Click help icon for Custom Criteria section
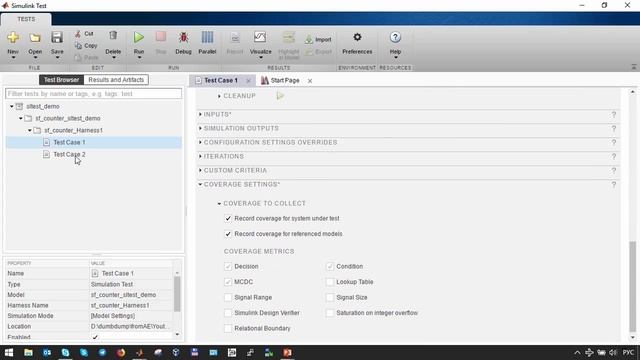This screenshot has height=360, width=640. tap(613, 171)
